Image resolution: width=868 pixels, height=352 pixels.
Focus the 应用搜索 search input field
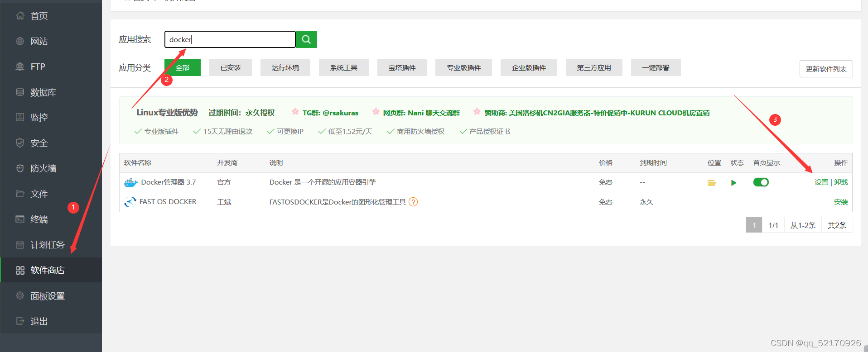230,39
